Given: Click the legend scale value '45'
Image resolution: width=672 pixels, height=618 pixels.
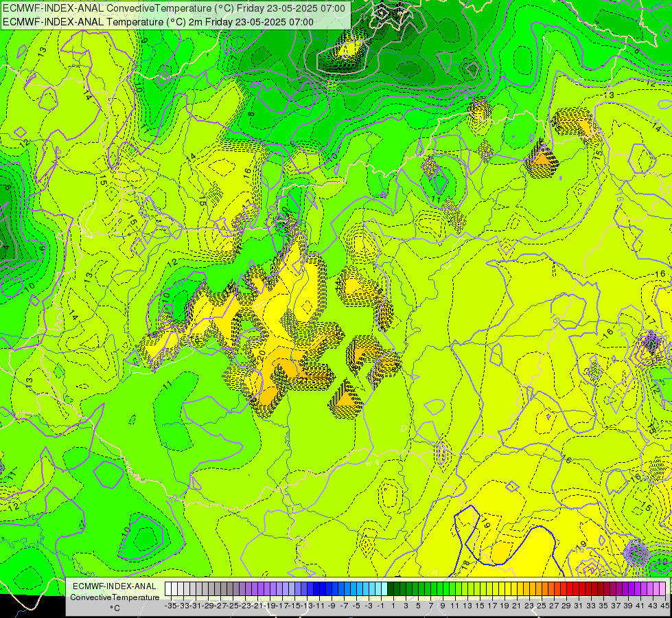Looking at the screenshot, I should coord(664,606).
